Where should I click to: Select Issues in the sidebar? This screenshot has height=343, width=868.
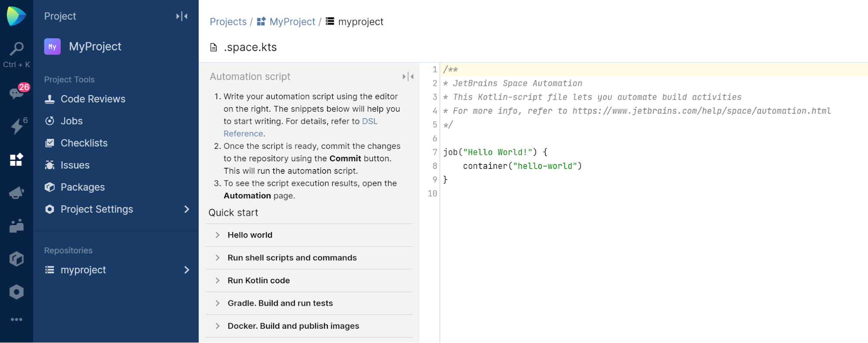tap(75, 165)
